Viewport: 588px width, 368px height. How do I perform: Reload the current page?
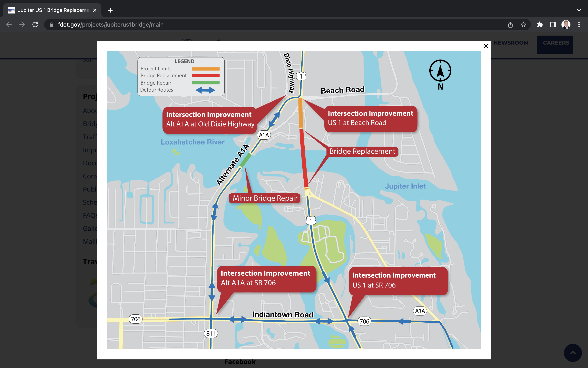(35, 25)
